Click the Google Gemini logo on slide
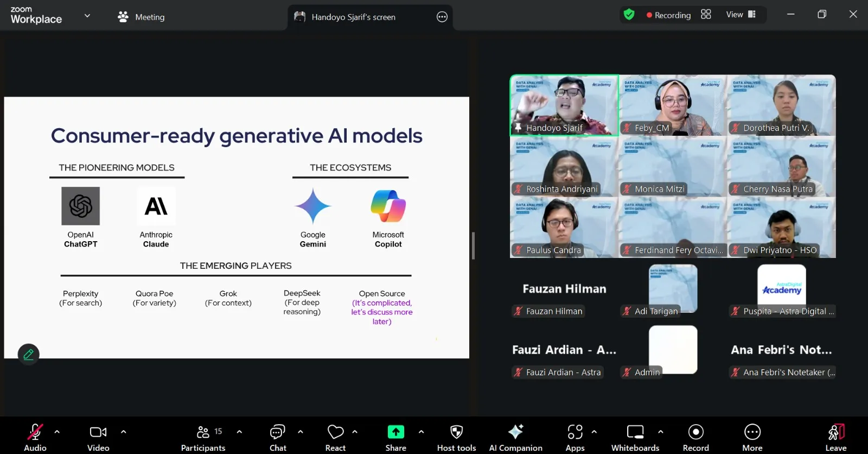Viewport: 868px width, 454px height. coord(313,206)
